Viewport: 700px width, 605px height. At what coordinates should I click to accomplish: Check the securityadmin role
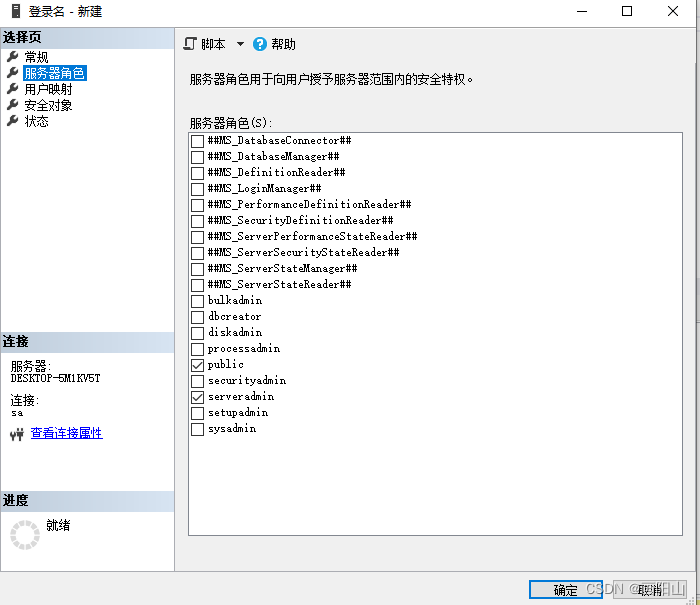(197, 381)
